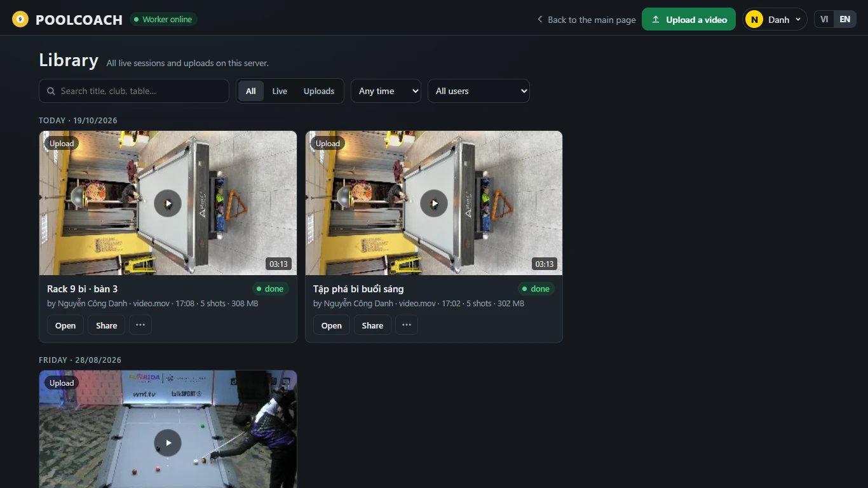Play the Tập phá bi buổi sáng video

(434, 203)
